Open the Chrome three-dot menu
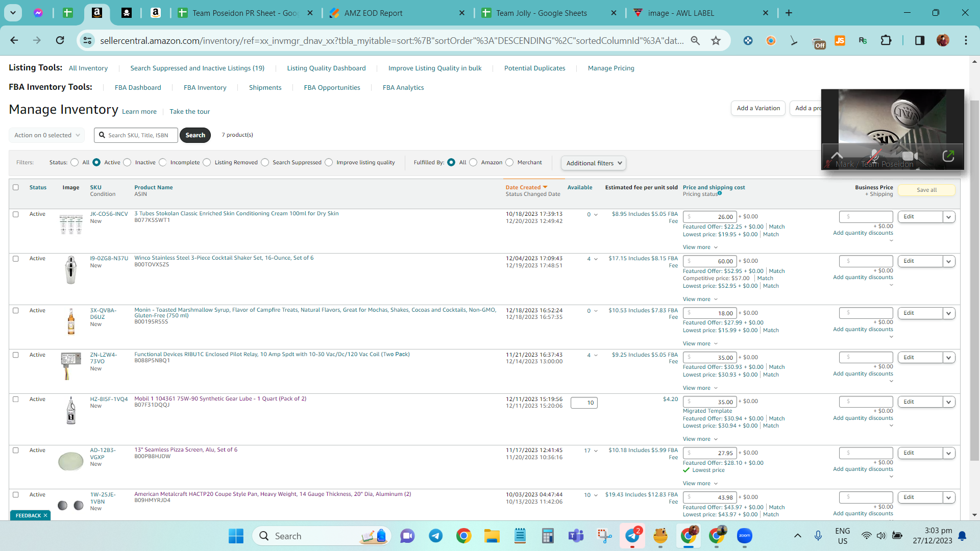980x551 pixels. 966,40
